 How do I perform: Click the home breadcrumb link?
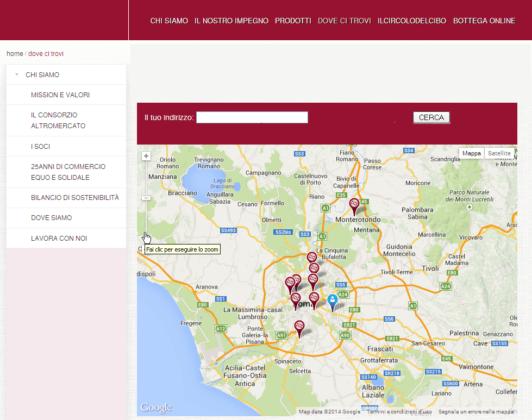pos(15,54)
